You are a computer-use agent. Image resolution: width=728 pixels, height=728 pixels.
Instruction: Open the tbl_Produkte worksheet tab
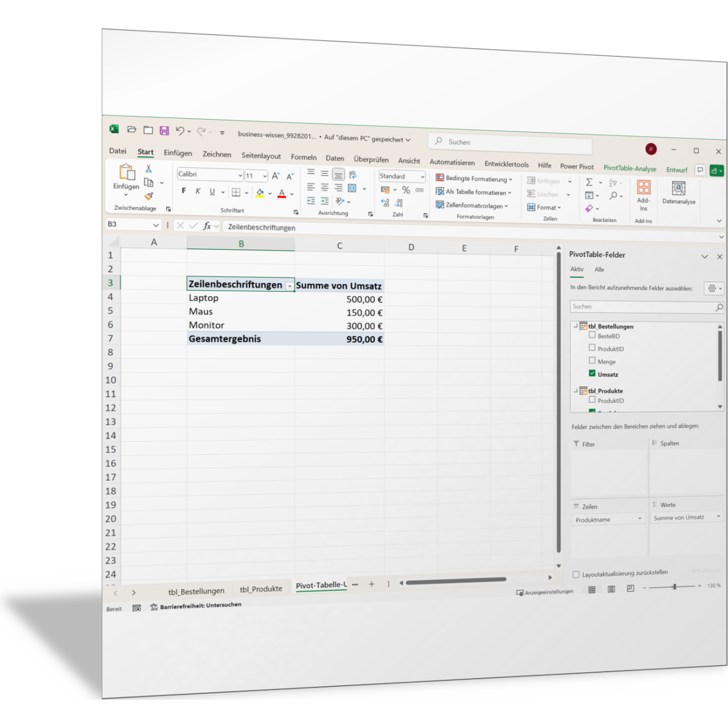(x=261, y=588)
